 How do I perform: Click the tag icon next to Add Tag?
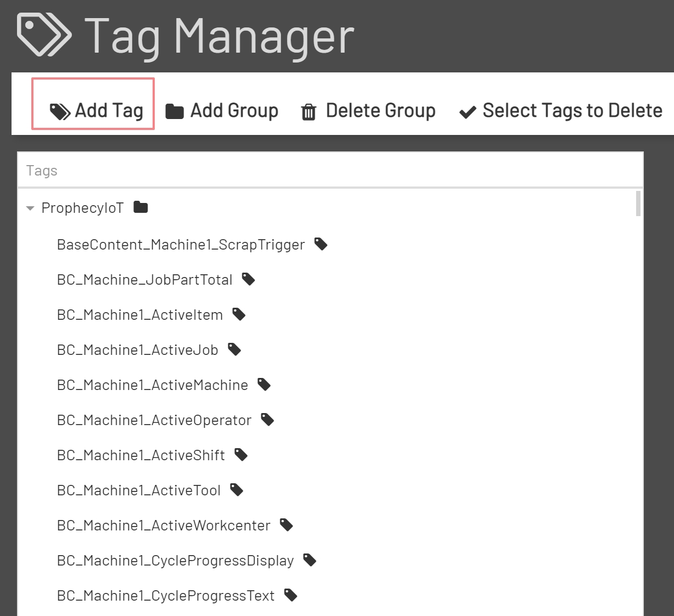60,110
